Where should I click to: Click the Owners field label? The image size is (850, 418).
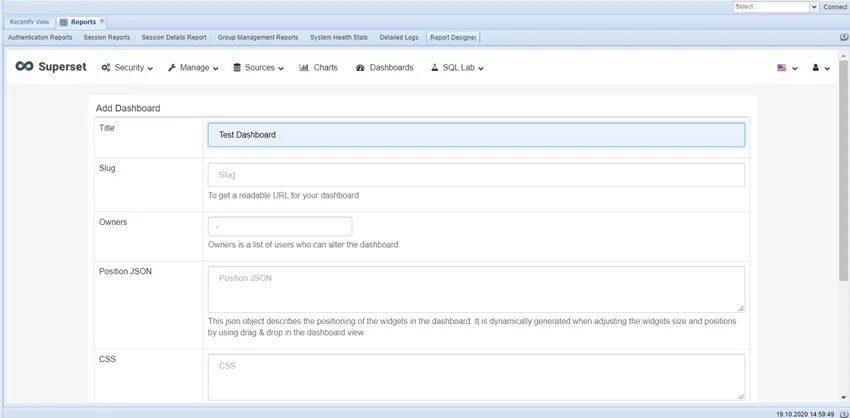113,222
